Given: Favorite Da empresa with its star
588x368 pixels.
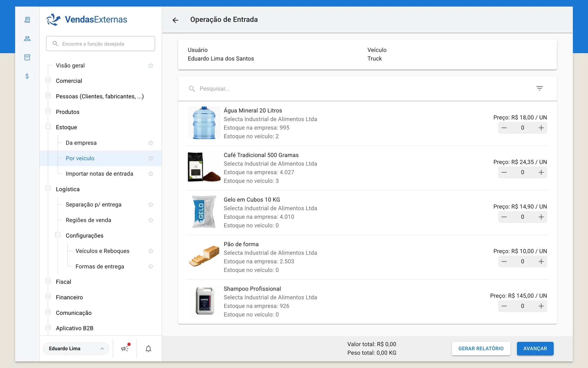Looking at the screenshot, I should click(x=151, y=143).
